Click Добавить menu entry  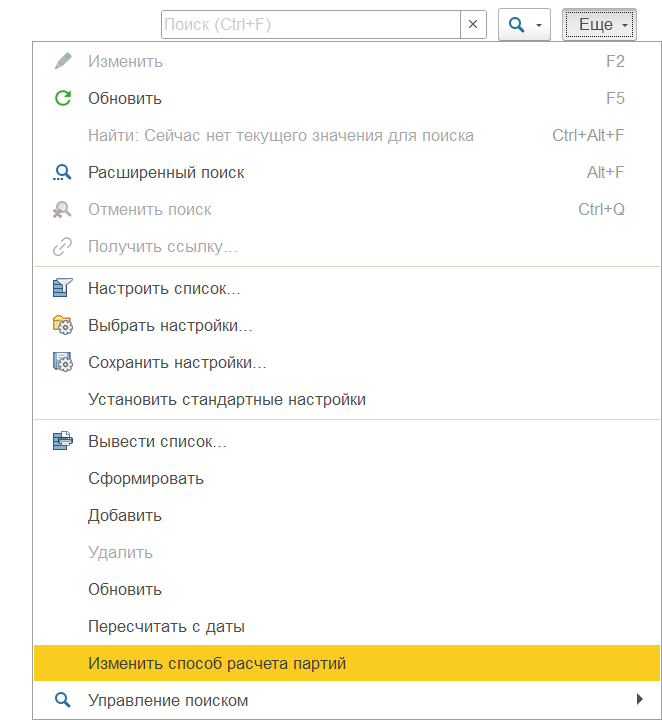[x=125, y=515]
